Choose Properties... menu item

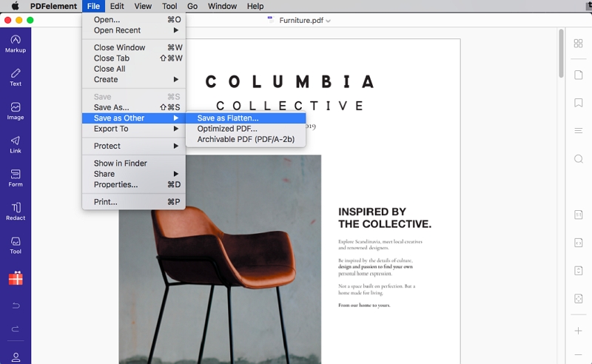[x=134, y=184]
